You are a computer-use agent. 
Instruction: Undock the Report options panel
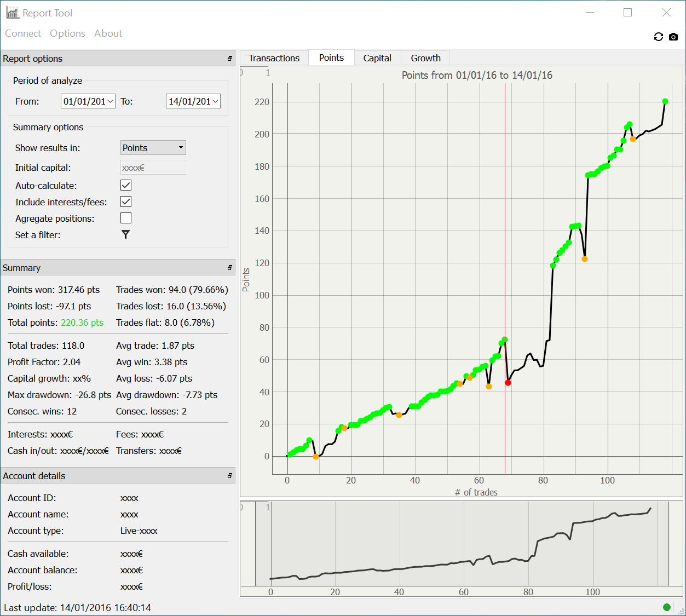click(x=230, y=59)
